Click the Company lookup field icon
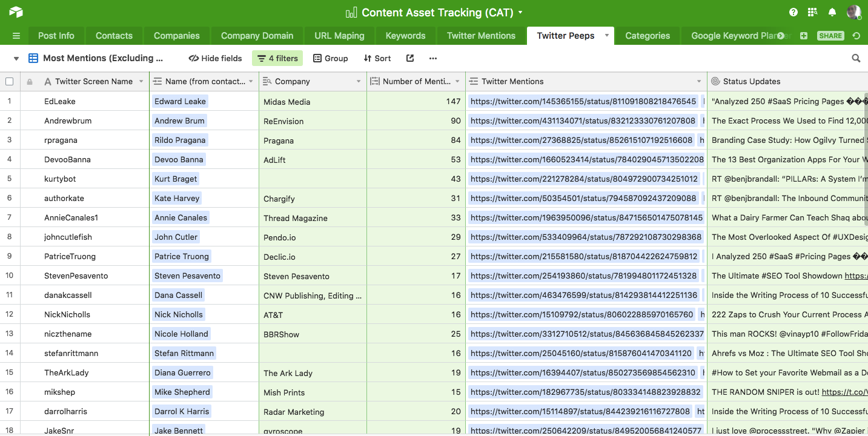Screen dimensions: 868x436 pyautogui.click(x=267, y=81)
